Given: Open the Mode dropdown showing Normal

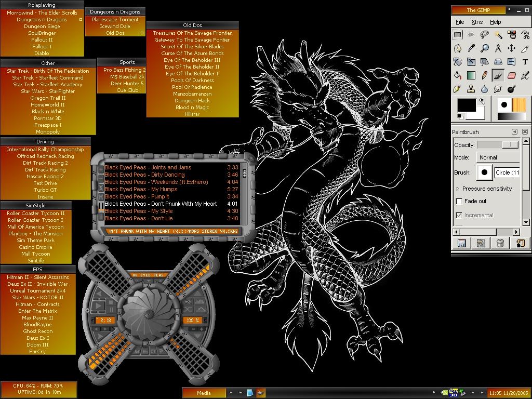Looking at the screenshot, I should [498, 157].
